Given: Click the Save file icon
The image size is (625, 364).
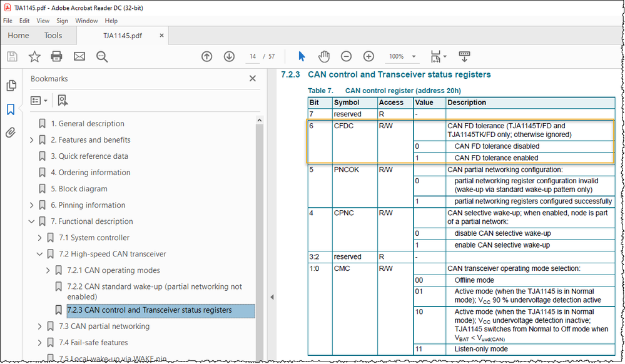Looking at the screenshot, I should (x=13, y=57).
